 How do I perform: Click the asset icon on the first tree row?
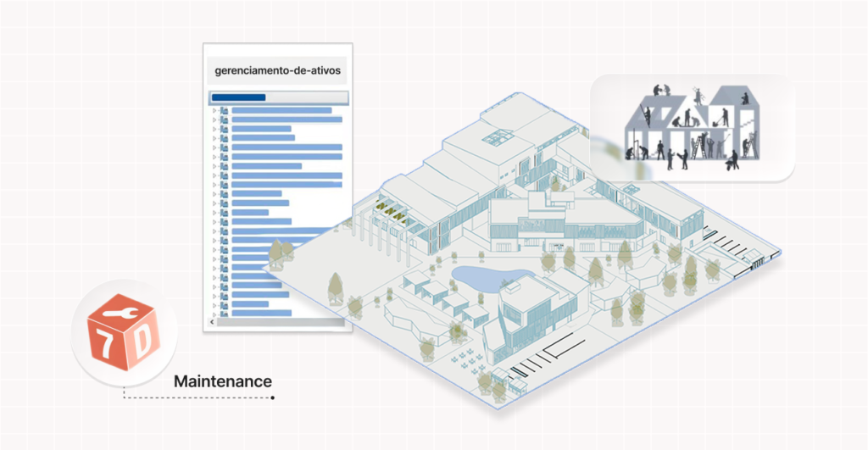pos(225,110)
